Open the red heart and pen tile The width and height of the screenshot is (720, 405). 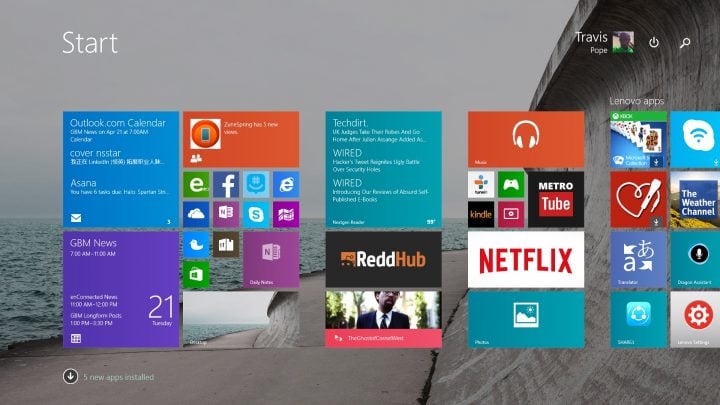click(638, 199)
